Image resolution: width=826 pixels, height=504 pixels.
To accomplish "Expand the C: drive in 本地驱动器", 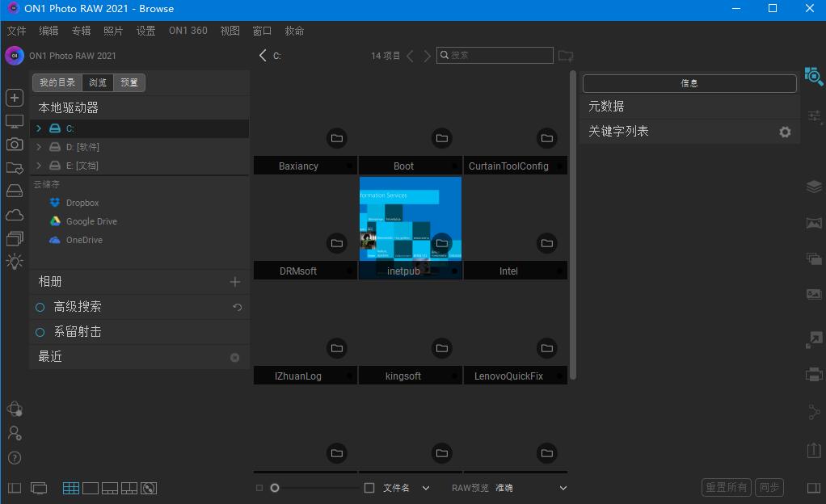I will click(36, 127).
